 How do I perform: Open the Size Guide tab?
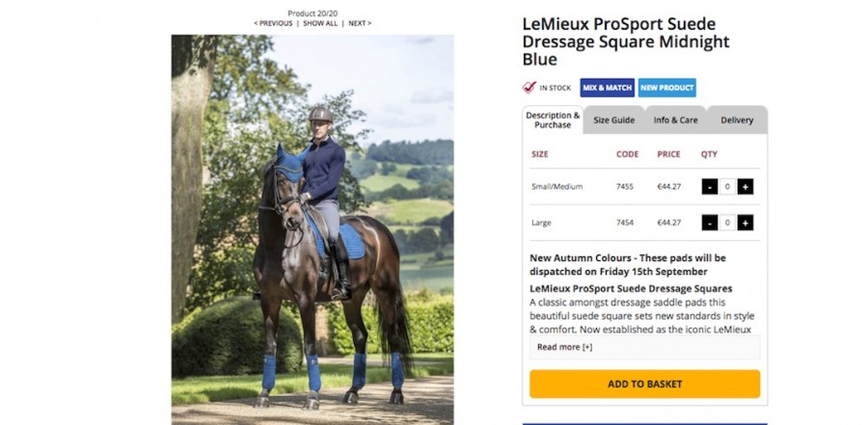coord(613,120)
